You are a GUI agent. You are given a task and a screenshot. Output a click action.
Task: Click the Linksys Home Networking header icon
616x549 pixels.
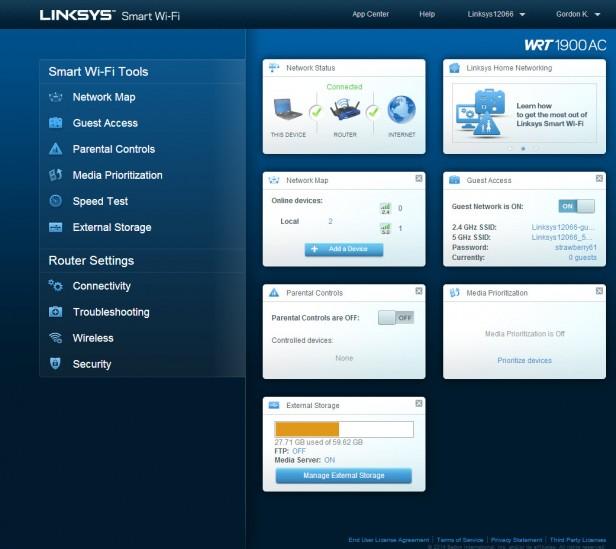click(x=455, y=68)
